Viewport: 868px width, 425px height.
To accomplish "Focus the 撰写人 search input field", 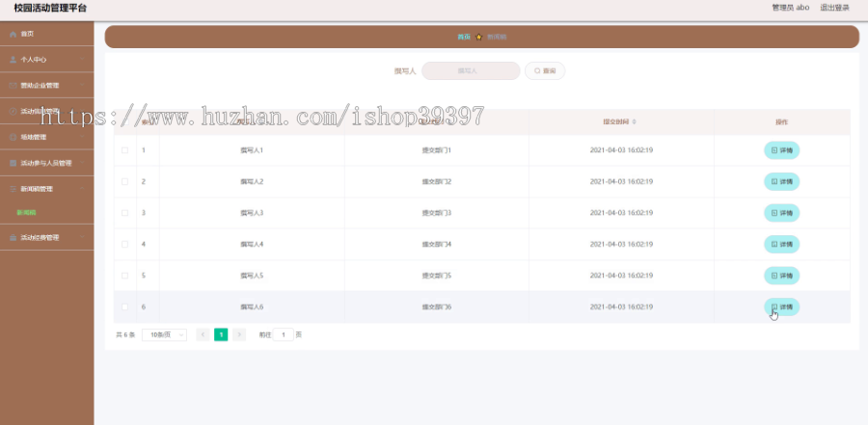I will 471,71.
